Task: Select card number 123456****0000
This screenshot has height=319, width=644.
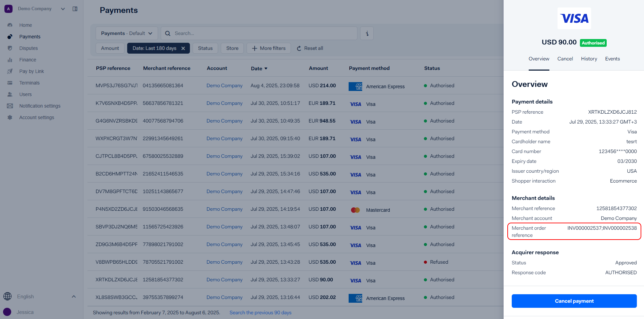Action: pyautogui.click(x=618, y=151)
